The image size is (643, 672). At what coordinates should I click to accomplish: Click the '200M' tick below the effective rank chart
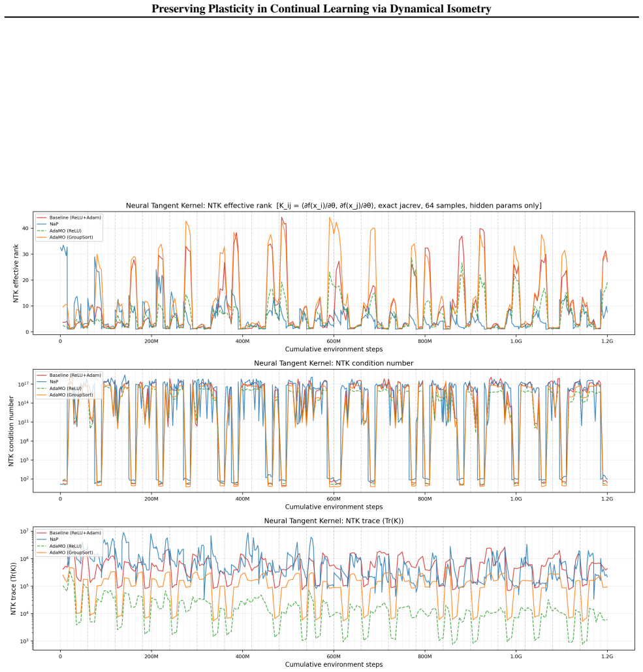(151, 342)
